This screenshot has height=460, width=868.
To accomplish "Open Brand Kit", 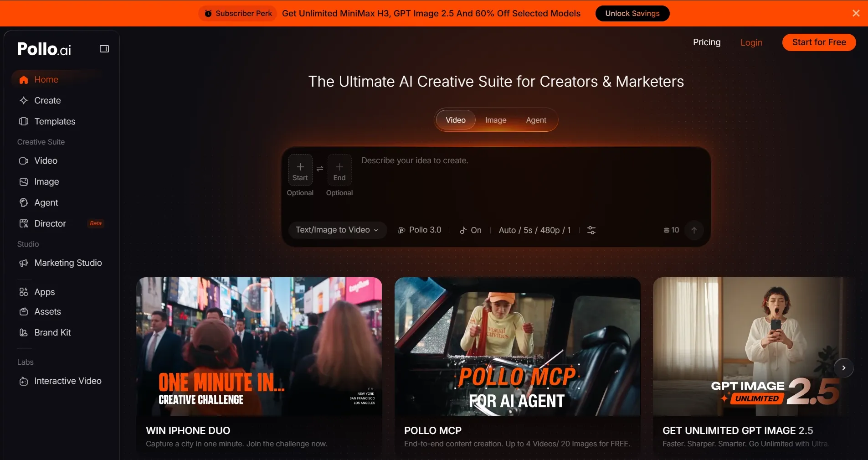I will (62, 332).
